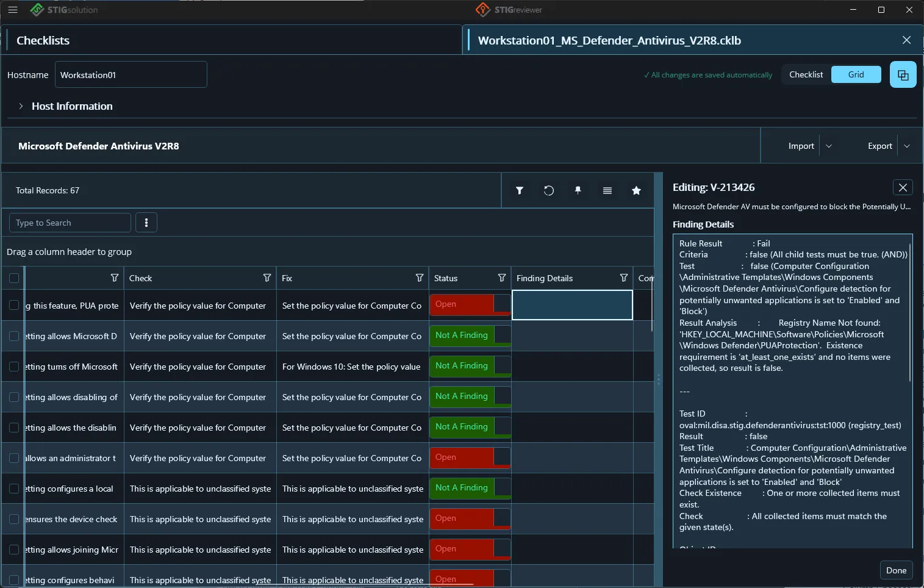Image resolution: width=924 pixels, height=588 pixels.
Task: Open the Export dropdown arrow
Action: click(907, 146)
